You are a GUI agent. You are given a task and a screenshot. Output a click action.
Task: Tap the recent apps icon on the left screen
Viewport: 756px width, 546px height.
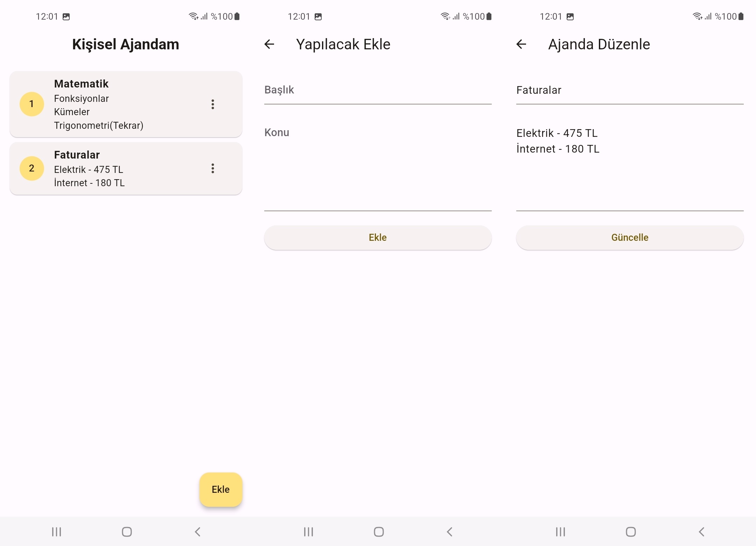point(56,532)
